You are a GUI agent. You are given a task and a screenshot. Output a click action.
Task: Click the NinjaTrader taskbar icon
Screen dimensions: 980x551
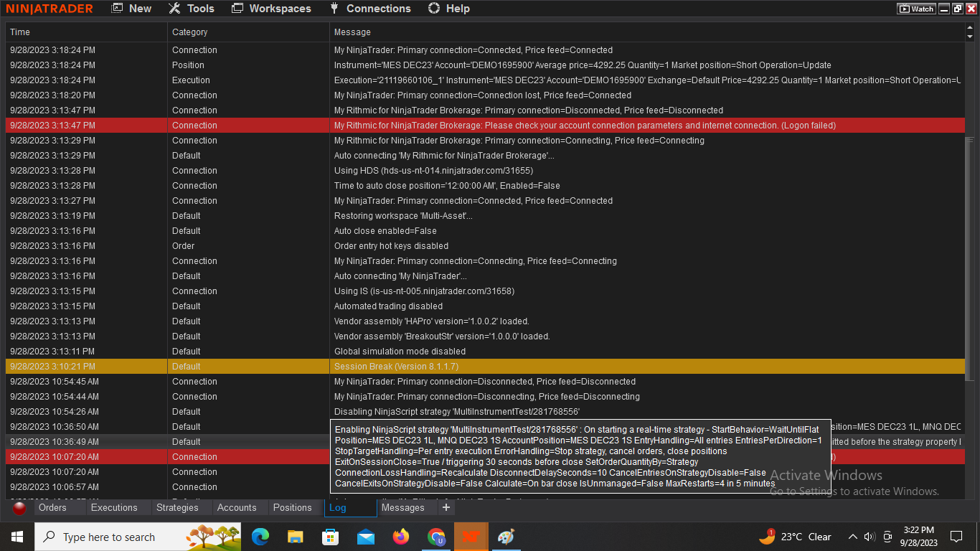(x=471, y=537)
